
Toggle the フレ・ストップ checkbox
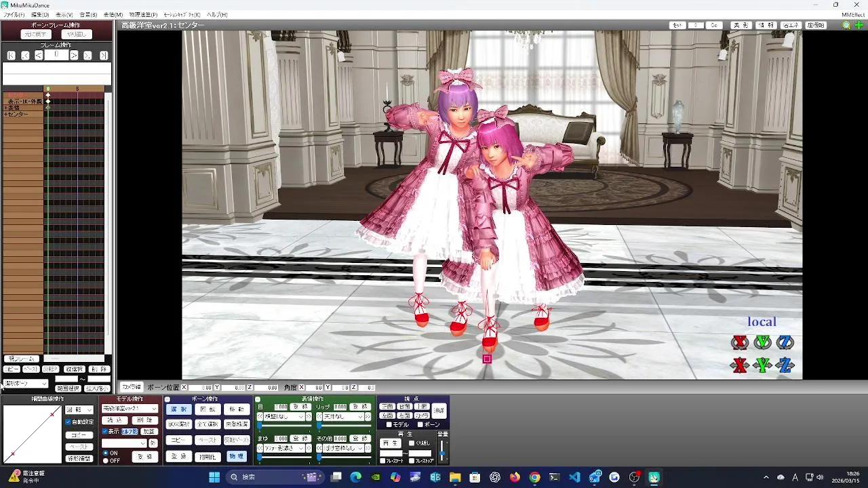click(412, 461)
